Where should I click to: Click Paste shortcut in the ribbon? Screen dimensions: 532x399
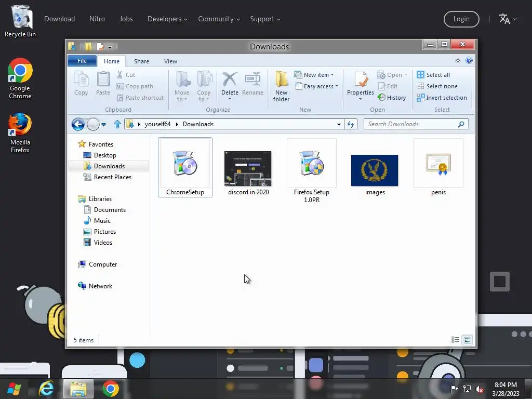[x=140, y=98]
